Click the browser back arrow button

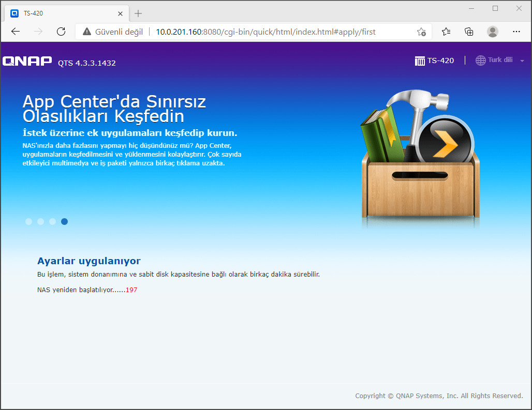tap(16, 32)
